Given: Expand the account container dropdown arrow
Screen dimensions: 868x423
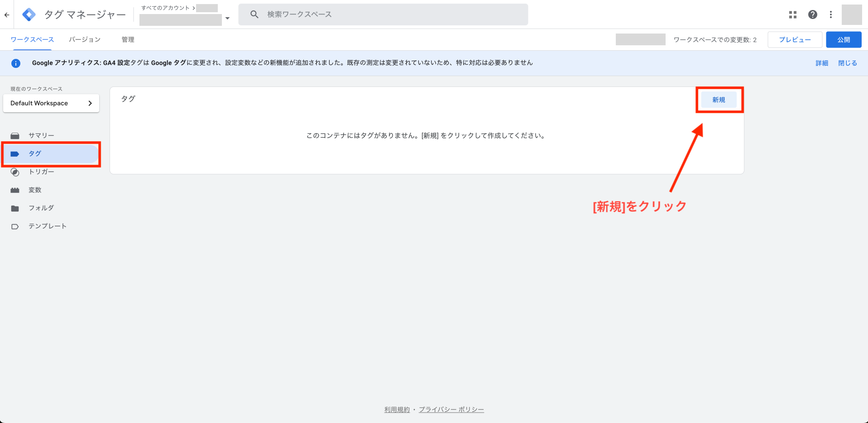Looking at the screenshot, I should point(227,19).
